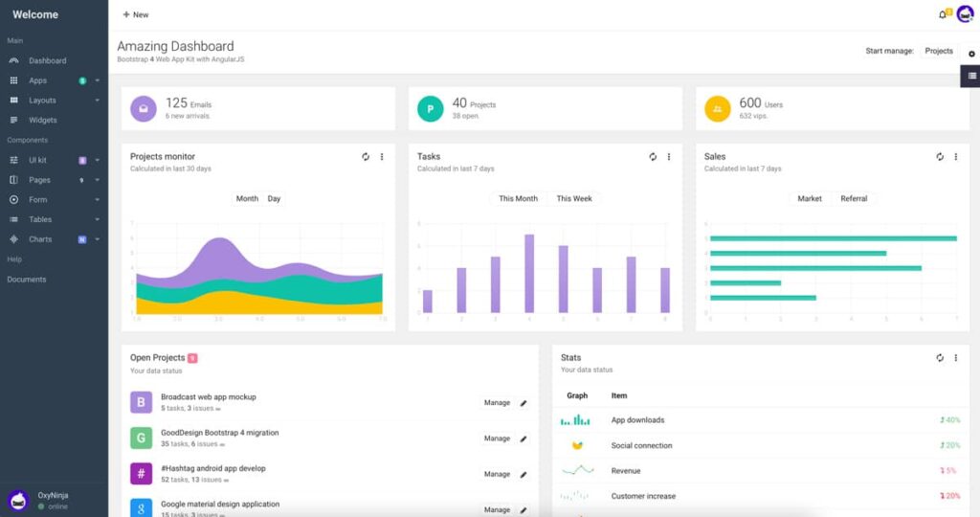
Task: Click the Projects button next to Start manage
Action: coord(939,51)
